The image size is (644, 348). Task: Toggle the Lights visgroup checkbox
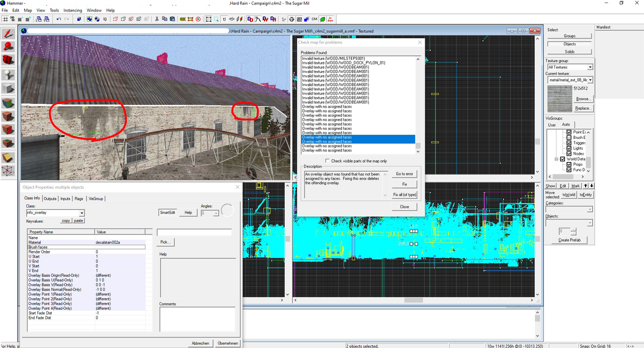click(569, 148)
